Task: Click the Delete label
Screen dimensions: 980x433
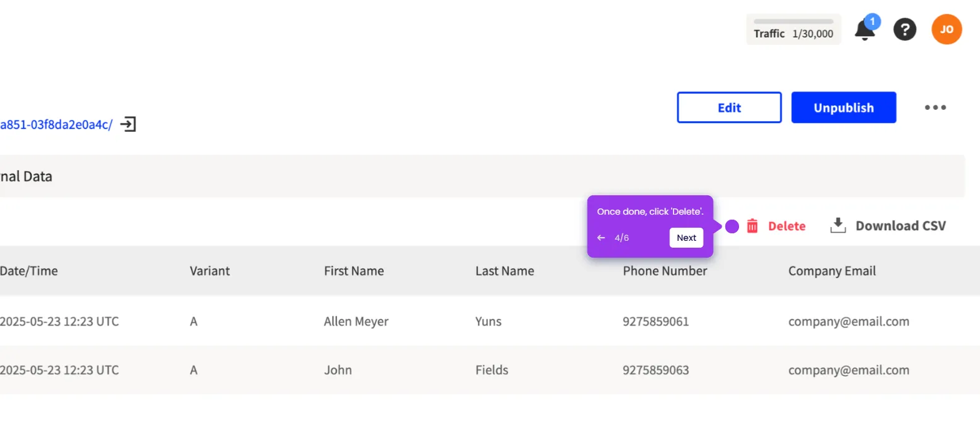Action: (x=786, y=226)
